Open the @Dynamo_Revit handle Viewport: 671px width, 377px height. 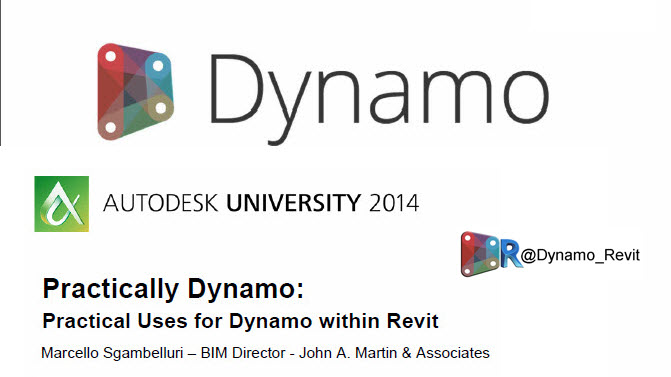tap(580, 255)
